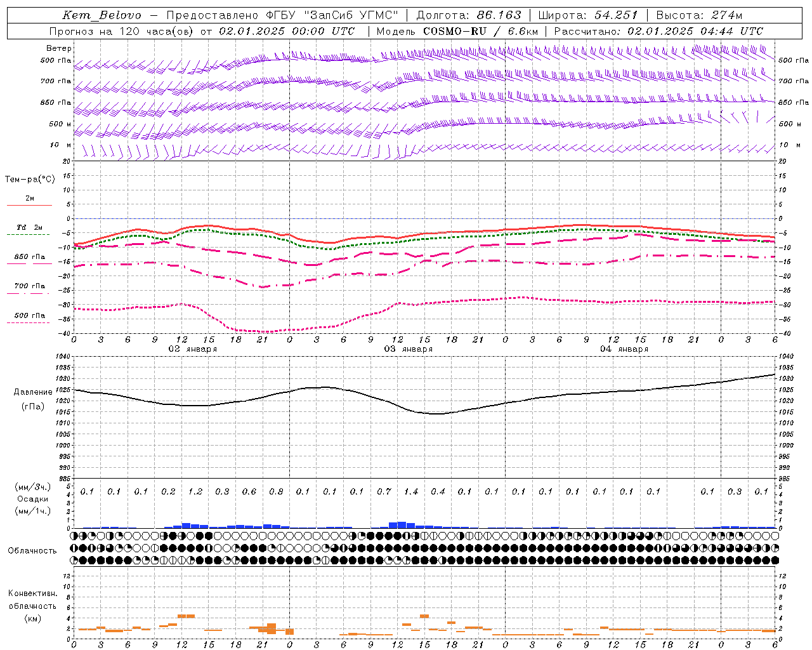812x650 pixels.
Task: Click the 'Давление' pressure panel label
Action: tap(33, 392)
